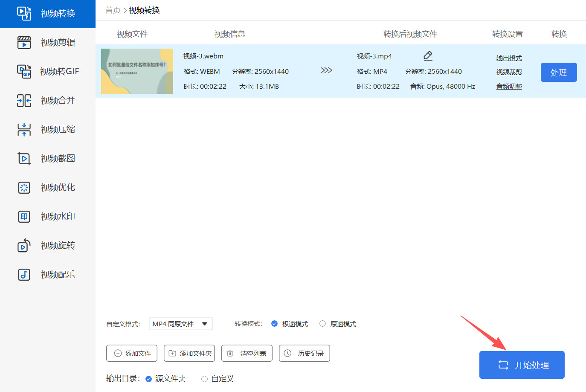The height and width of the screenshot is (392, 586).
Task: Click the folder icon on 添加文件夹 button
Action: tap(172, 353)
